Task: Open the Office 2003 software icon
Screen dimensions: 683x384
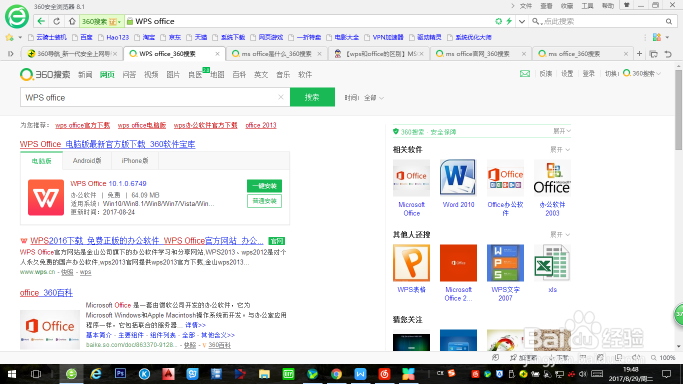Action: (552, 178)
